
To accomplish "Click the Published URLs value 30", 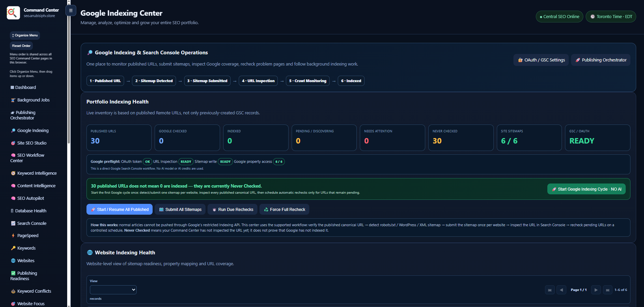I will pyautogui.click(x=95, y=141).
